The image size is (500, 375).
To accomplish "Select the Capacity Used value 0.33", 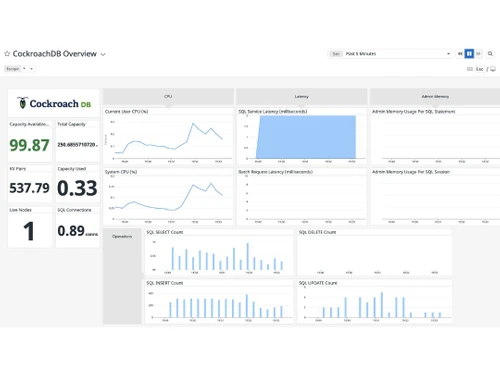I will 77,188.
